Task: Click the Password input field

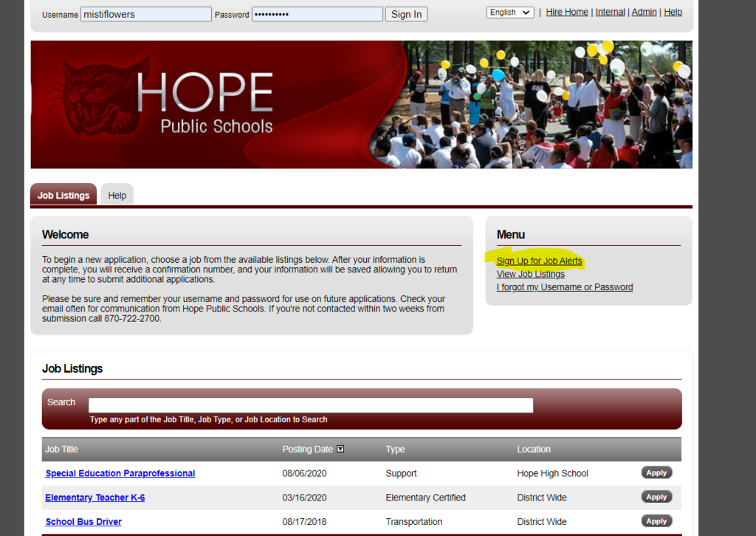Action: (317, 15)
